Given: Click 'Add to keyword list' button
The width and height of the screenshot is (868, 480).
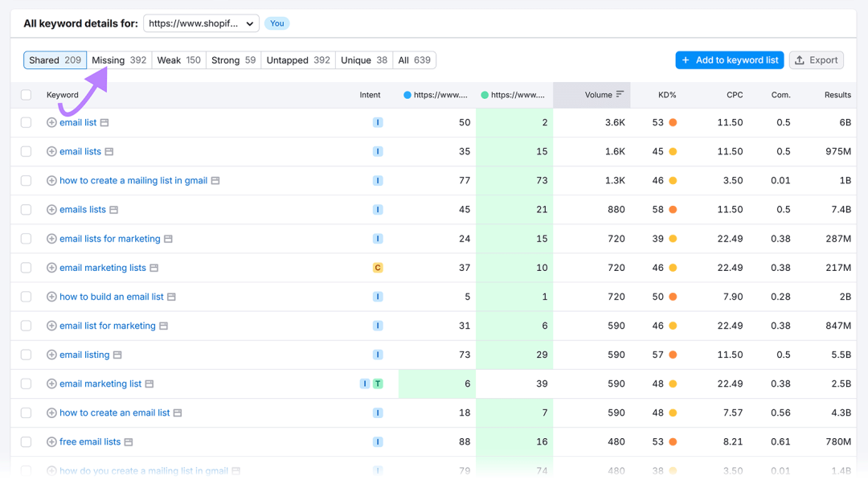Looking at the screenshot, I should 729,60.
